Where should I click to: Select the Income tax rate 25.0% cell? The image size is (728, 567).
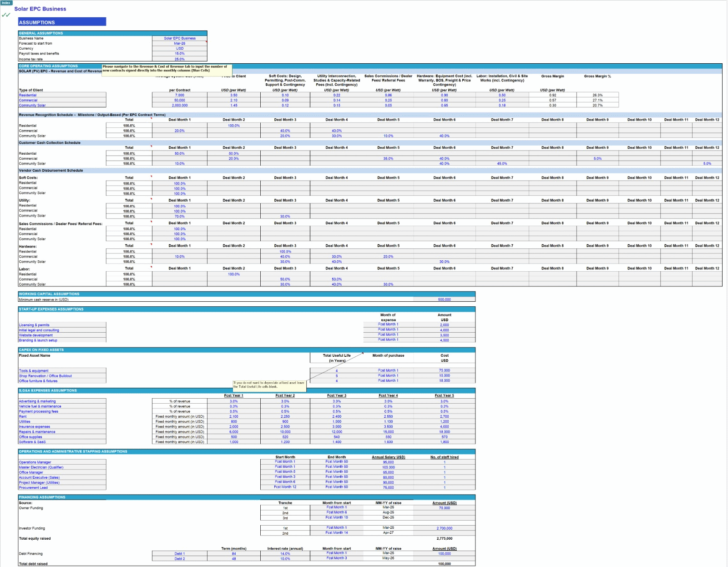179,58
